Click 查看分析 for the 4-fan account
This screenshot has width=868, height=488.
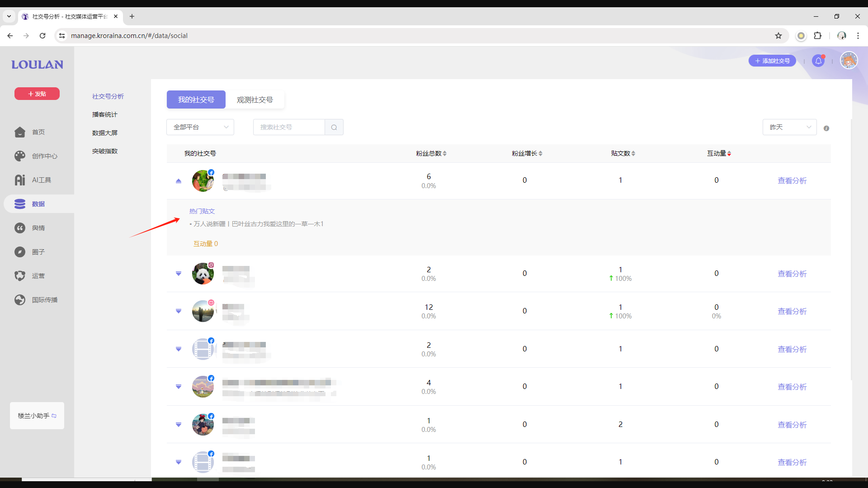coord(792,387)
